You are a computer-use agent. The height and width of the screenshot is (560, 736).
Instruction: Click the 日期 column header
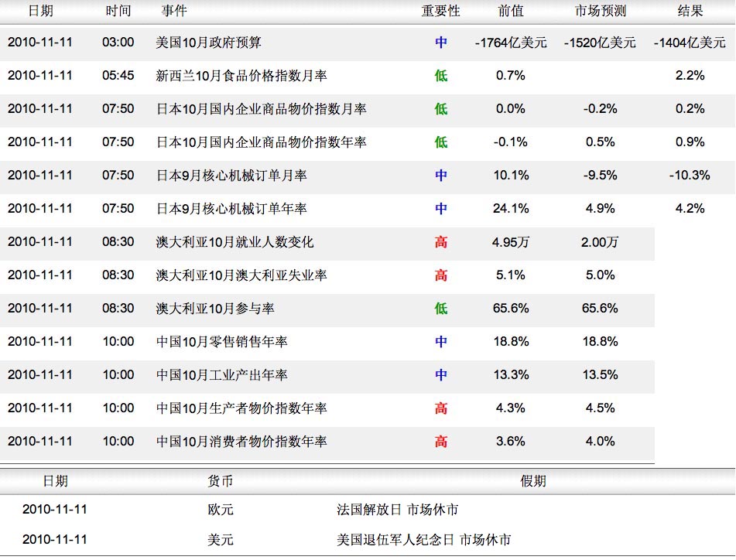40,11
